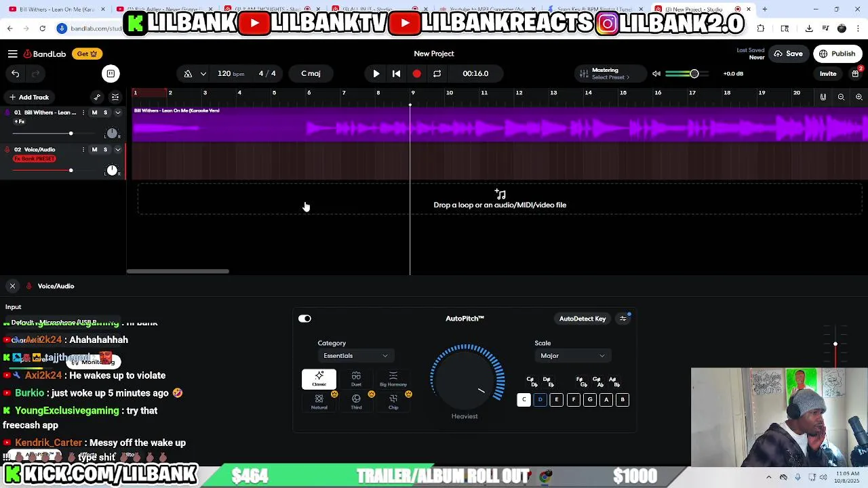
Task: Open Bill Withers track options menu
Action: click(x=83, y=113)
